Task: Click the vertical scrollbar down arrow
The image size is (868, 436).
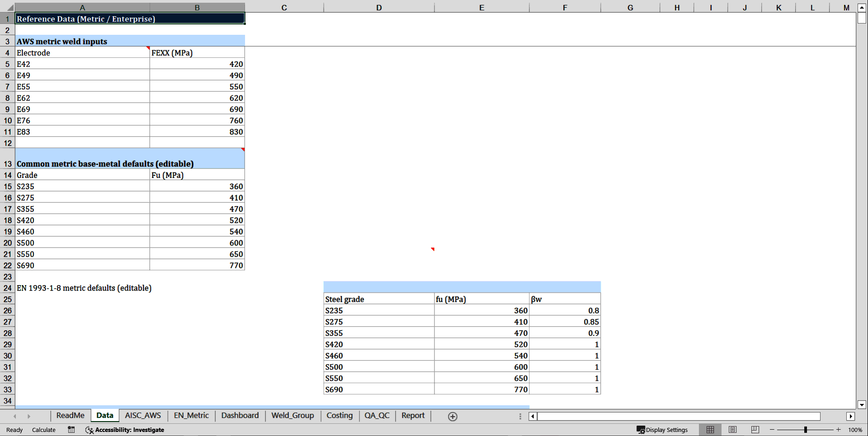Action: [862, 405]
